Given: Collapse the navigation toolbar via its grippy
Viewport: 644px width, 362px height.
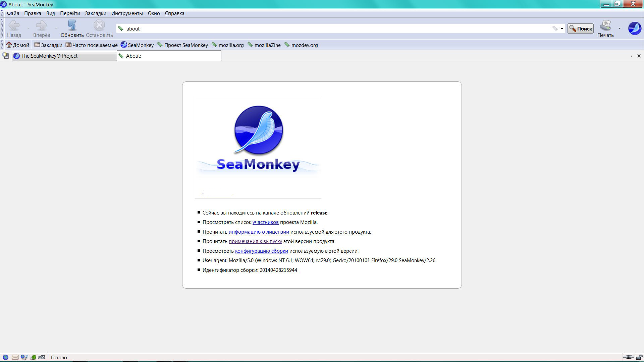Looking at the screenshot, I should 2,28.
